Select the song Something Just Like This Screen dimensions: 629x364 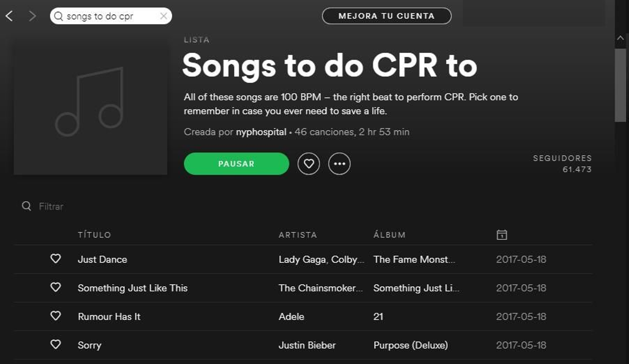[133, 288]
